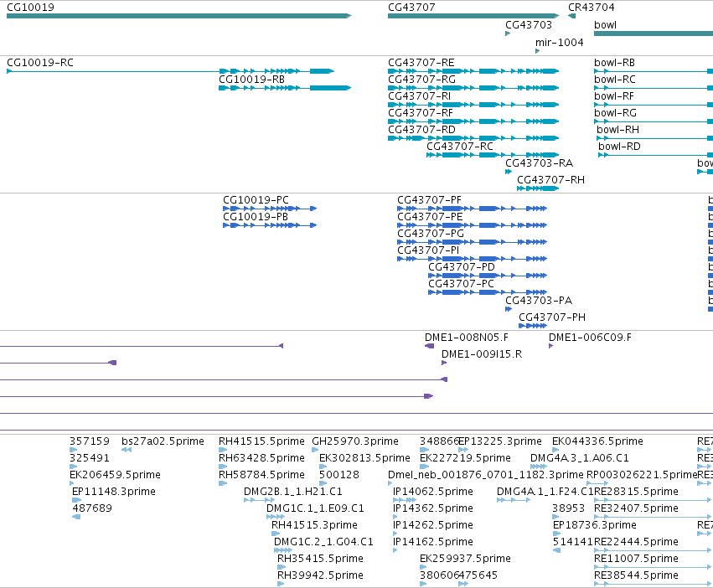Open EST EP18736.3prime
Image resolution: width=713 pixels, height=588 pixels.
[x=556, y=534]
